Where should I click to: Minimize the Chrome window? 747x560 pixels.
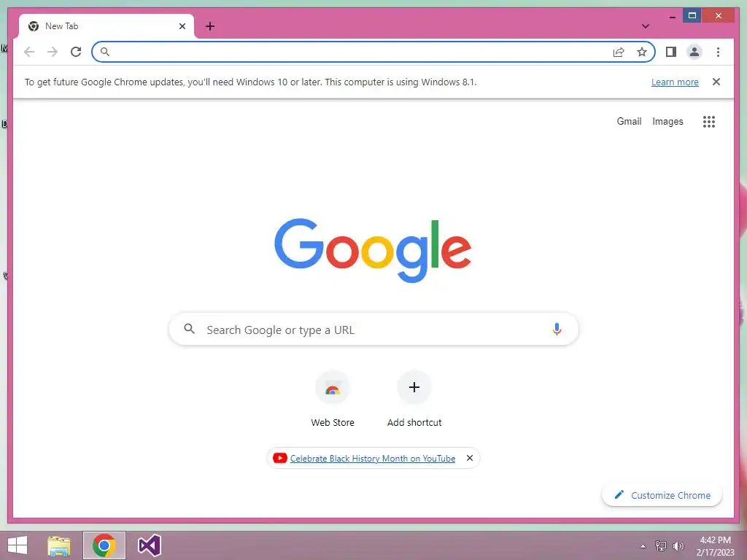672,17
